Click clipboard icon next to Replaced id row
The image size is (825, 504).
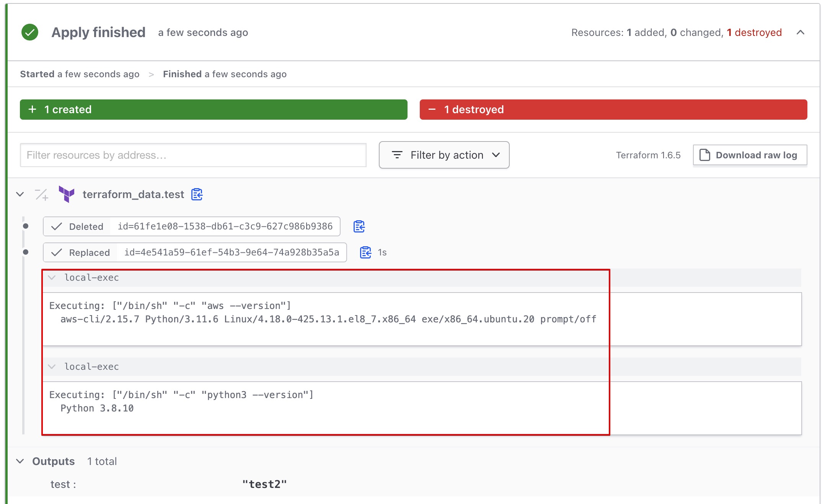click(x=365, y=252)
